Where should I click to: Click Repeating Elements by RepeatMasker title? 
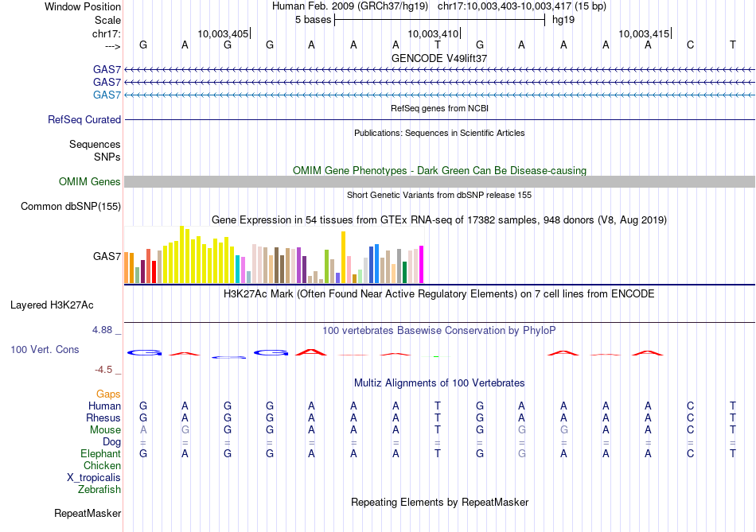[439, 502]
